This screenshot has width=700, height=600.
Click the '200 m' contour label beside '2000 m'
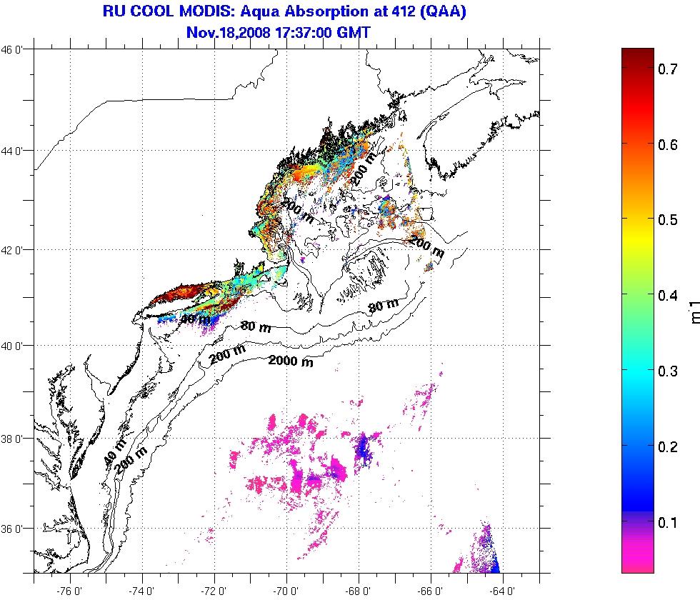coord(227,354)
